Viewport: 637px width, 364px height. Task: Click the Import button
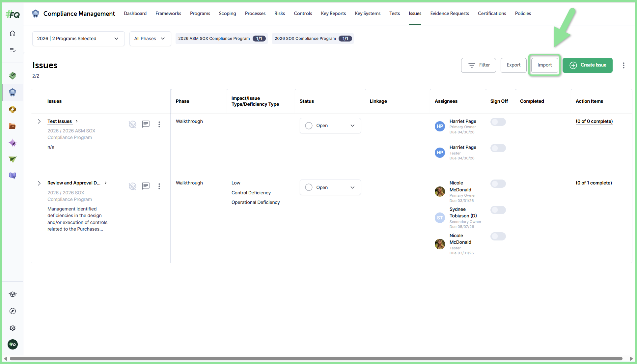coord(544,65)
